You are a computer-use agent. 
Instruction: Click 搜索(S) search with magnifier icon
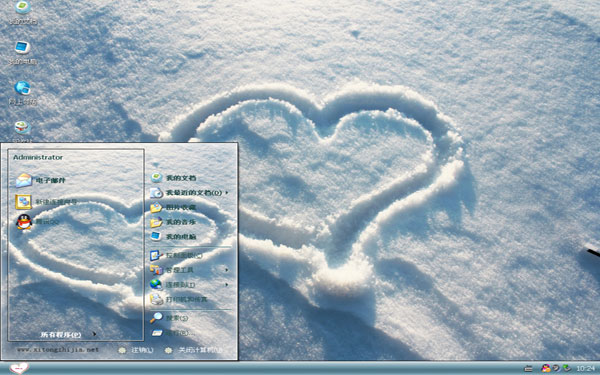click(x=169, y=318)
